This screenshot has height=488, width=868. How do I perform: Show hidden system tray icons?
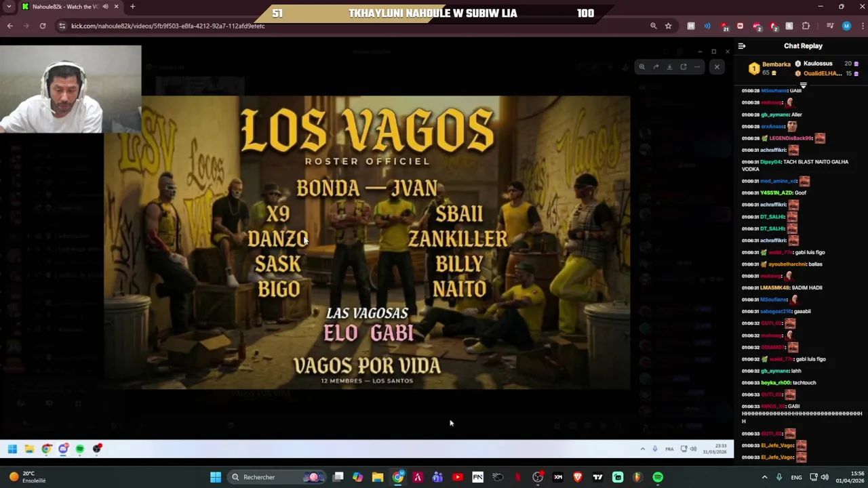pyautogui.click(x=764, y=477)
